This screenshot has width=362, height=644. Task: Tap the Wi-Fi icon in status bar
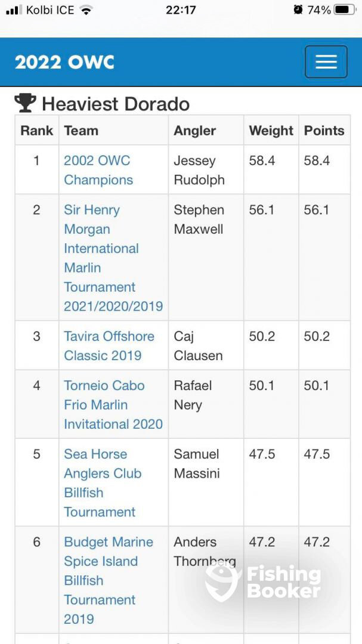tap(86, 10)
